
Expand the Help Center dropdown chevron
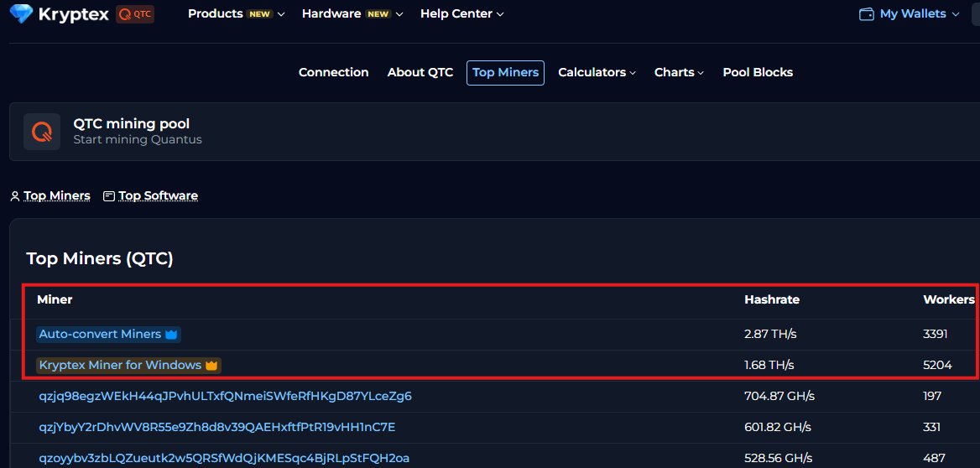tap(500, 14)
